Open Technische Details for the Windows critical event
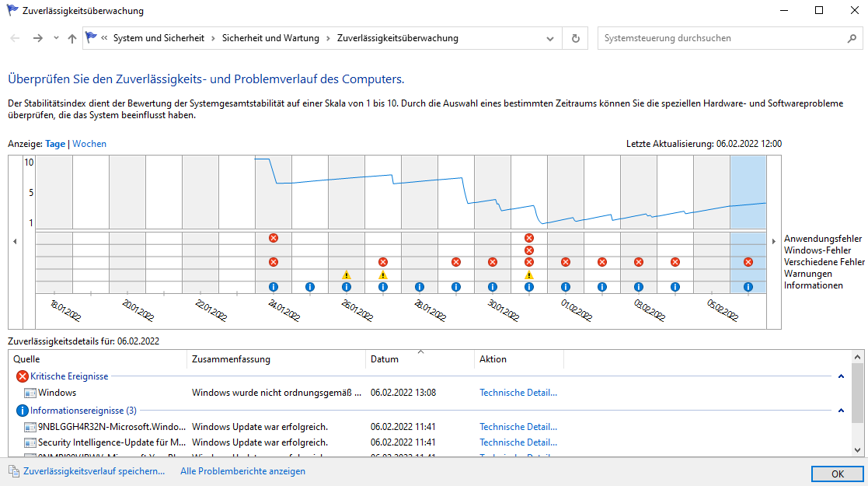The height and width of the screenshot is (486, 868). point(518,393)
